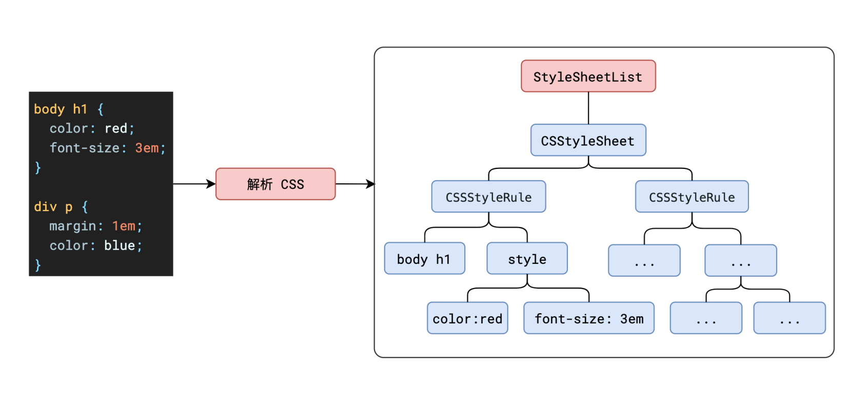The height and width of the screenshot is (401, 868).
Task: Click the bottom-row left ellipsis leaf node
Action: coord(706,318)
